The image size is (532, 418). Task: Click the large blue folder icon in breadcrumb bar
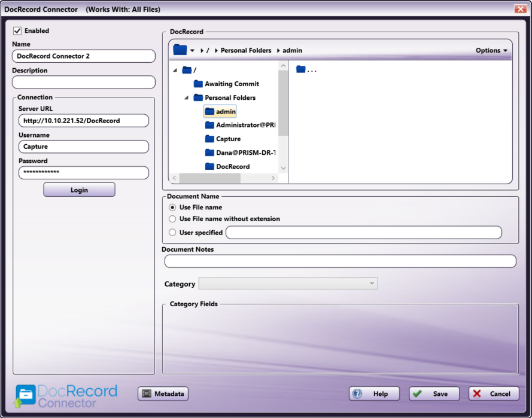click(x=180, y=50)
